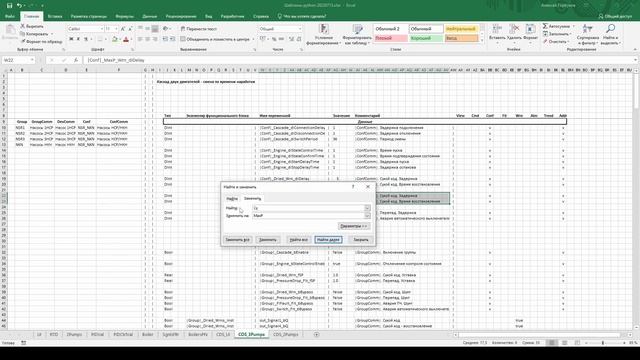This screenshot has width=640, height=360.
Task: Collapse the ribbon with the chevron
Action: pos(635,49)
